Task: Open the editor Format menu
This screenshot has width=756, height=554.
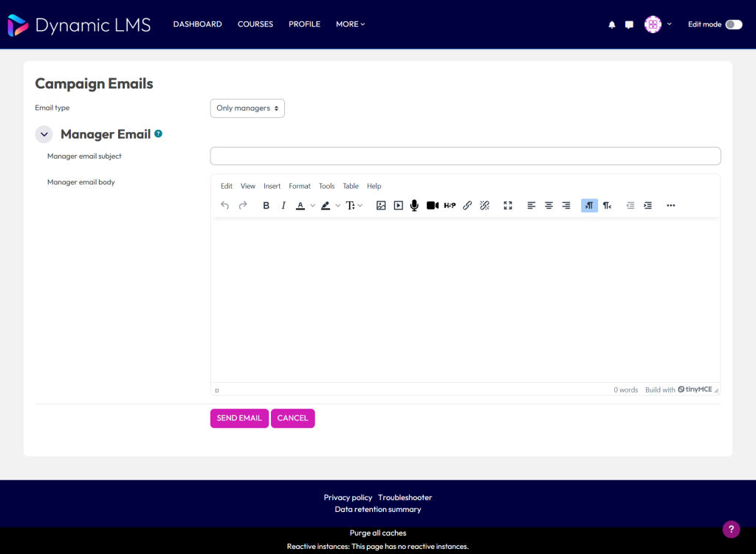Action: (300, 186)
